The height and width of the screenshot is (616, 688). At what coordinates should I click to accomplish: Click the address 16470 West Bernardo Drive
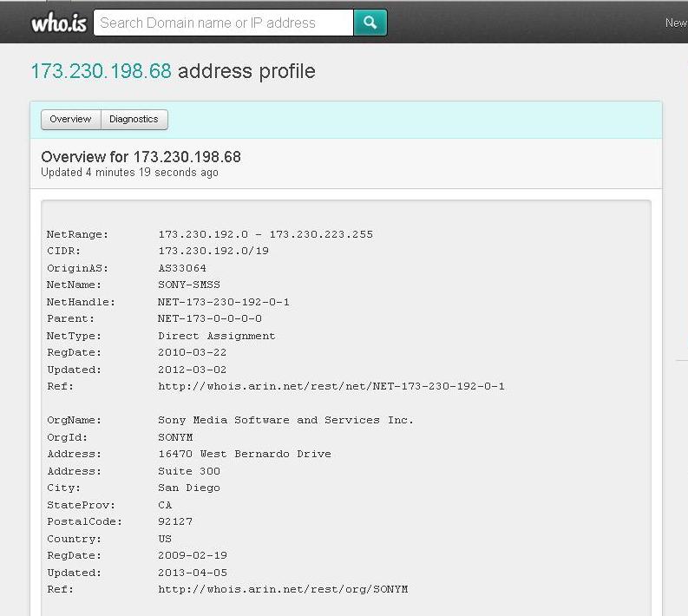point(245,454)
